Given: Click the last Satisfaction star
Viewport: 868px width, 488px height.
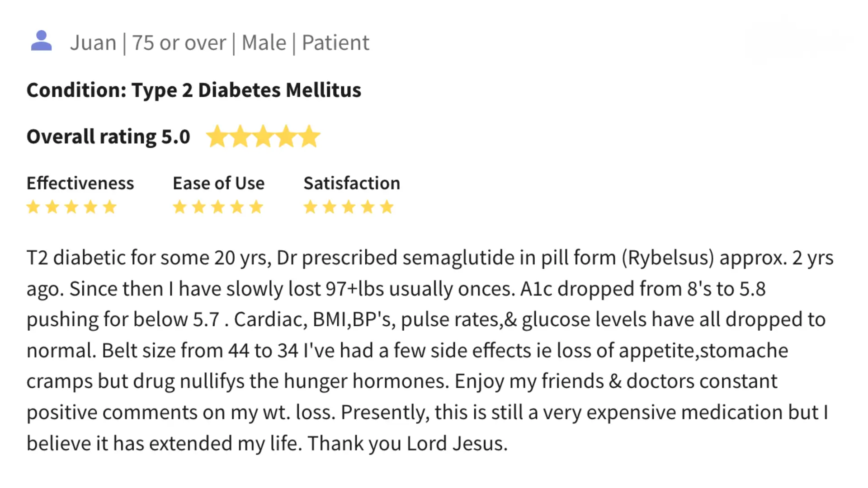Looking at the screenshot, I should (387, 207).
